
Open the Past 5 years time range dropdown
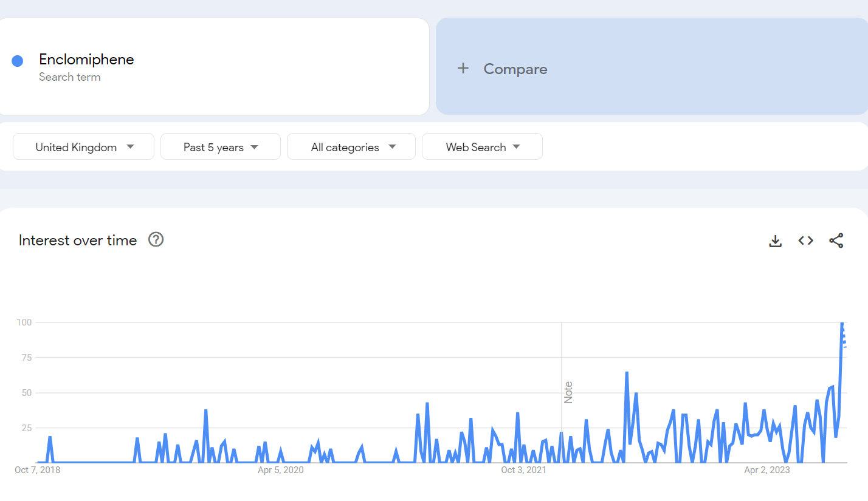click(x=221, y=146)
